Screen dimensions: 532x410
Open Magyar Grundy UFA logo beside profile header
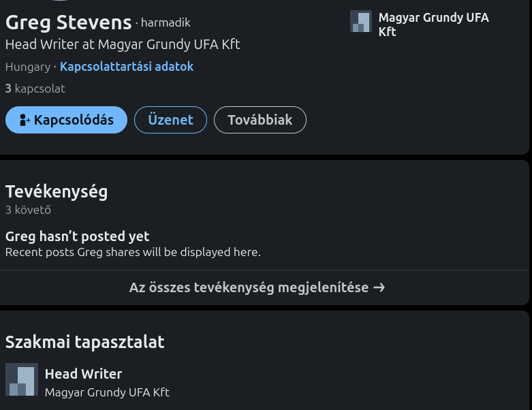tap(360, 22)
